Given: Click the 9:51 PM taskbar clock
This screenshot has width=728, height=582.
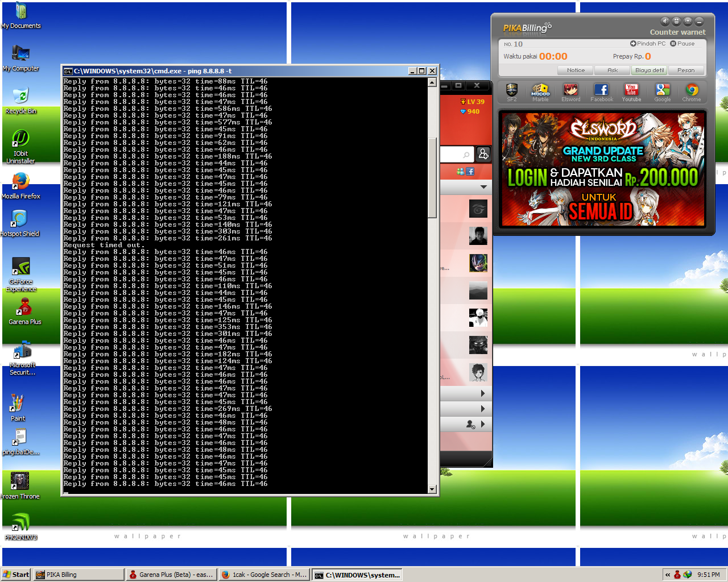Looking at the screenshot, I should click(709, 575).
